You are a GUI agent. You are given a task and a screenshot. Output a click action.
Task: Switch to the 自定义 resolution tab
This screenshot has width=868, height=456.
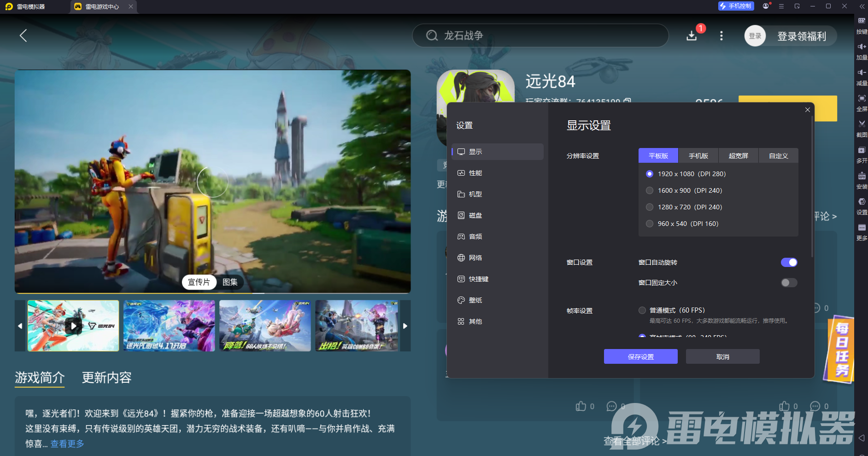pos(779,156)
